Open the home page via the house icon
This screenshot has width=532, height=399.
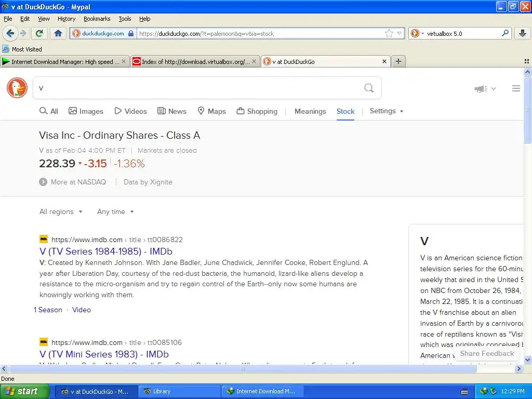58,33
